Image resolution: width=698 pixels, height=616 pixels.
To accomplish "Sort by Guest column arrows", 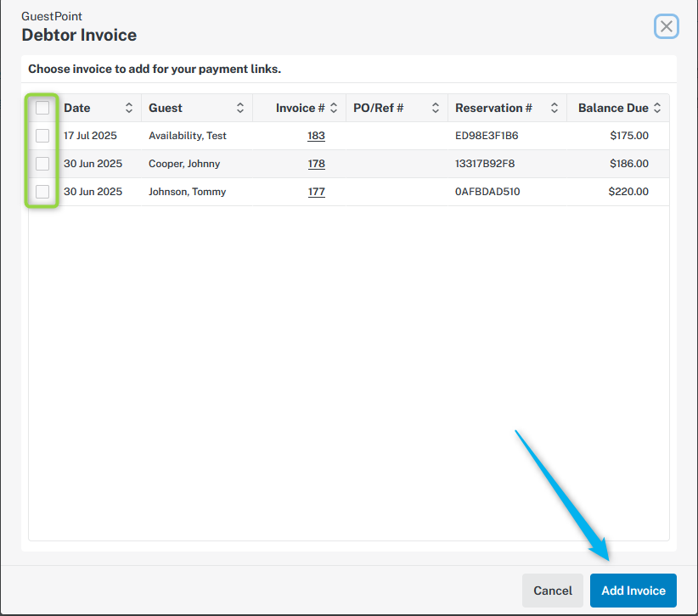I will point(240,108).
